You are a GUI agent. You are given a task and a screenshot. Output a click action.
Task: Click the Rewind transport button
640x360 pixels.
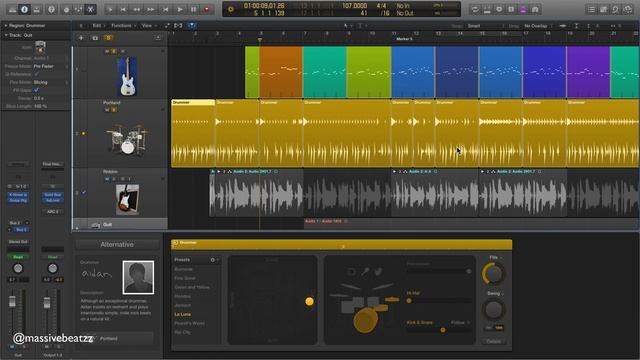tap(137, 9)
